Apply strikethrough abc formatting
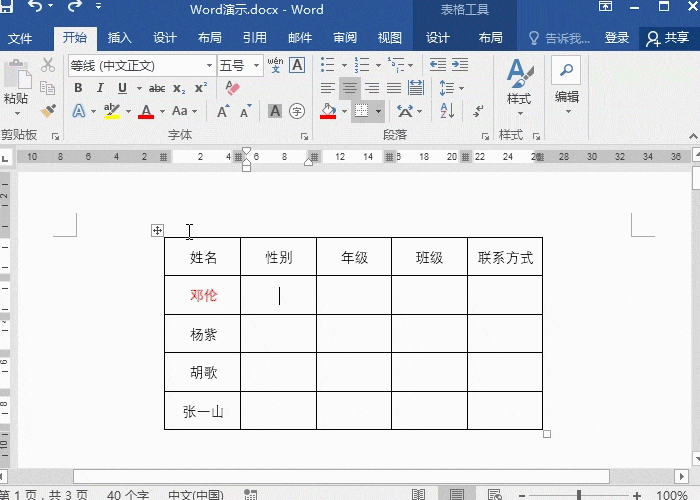The width and height of the screenshot is (700, 500). (x=157, y=88)
